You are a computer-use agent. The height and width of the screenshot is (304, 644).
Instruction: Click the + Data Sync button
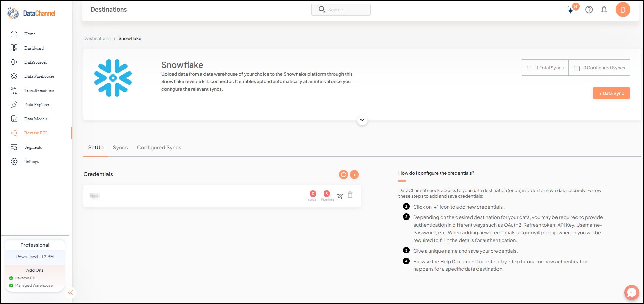[x=611, y=93]
